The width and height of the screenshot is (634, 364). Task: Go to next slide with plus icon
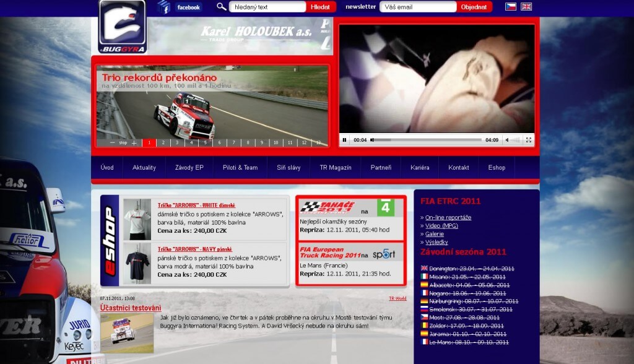point(134,143)
